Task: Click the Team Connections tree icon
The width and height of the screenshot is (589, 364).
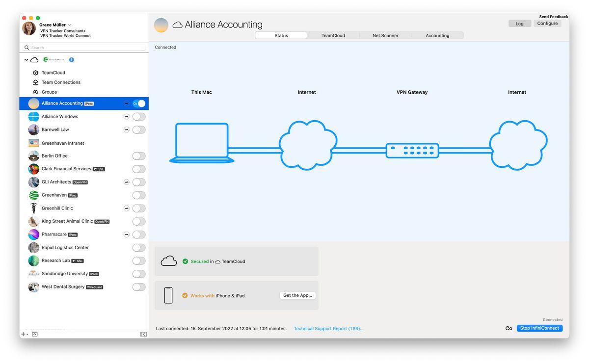Action: (x=35, y=82)
